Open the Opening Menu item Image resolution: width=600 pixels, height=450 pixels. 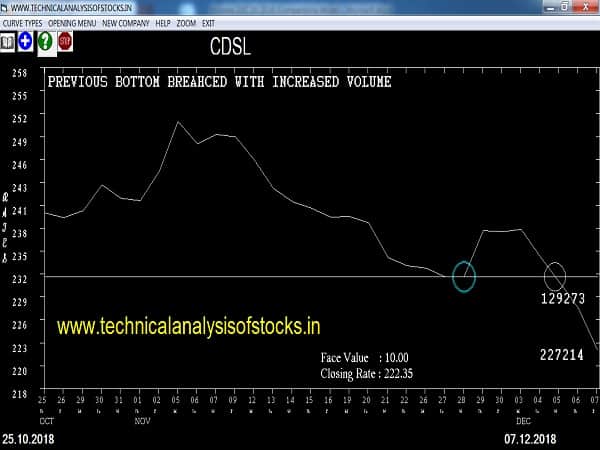coord(72,22)
